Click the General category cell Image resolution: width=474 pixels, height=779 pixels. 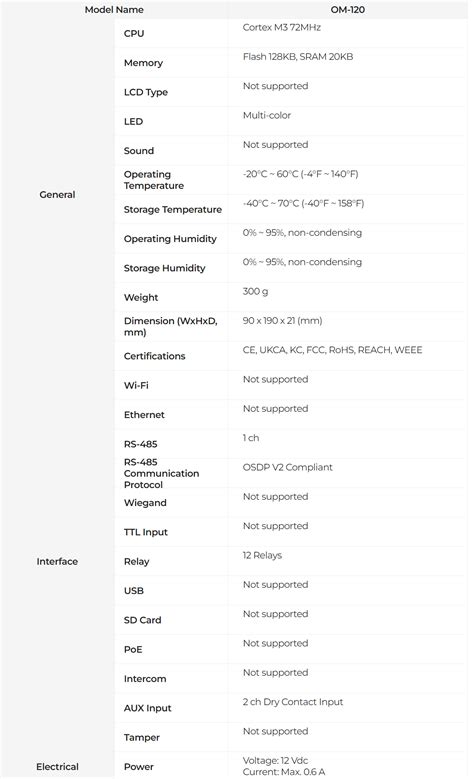click(x=57, y=195)
